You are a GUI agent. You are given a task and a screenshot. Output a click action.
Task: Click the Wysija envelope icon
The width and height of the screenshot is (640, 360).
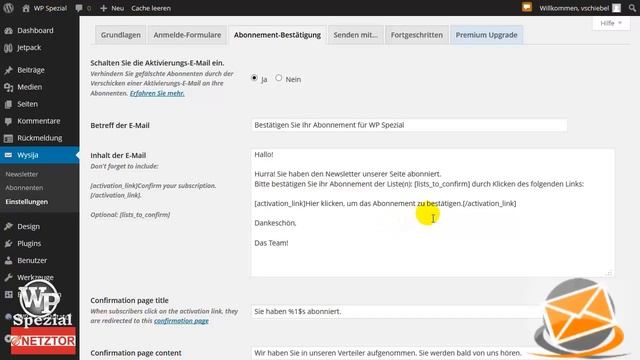click(8, 155)
